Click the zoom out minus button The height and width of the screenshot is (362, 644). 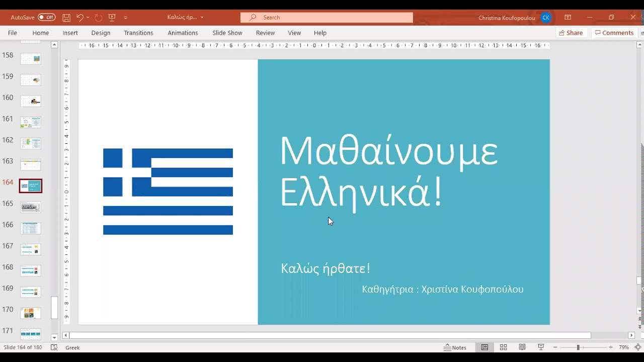point(555,347)
